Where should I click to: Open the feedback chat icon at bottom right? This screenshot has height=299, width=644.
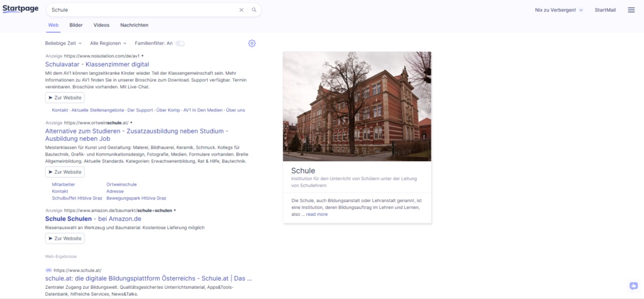click(634, 286)
